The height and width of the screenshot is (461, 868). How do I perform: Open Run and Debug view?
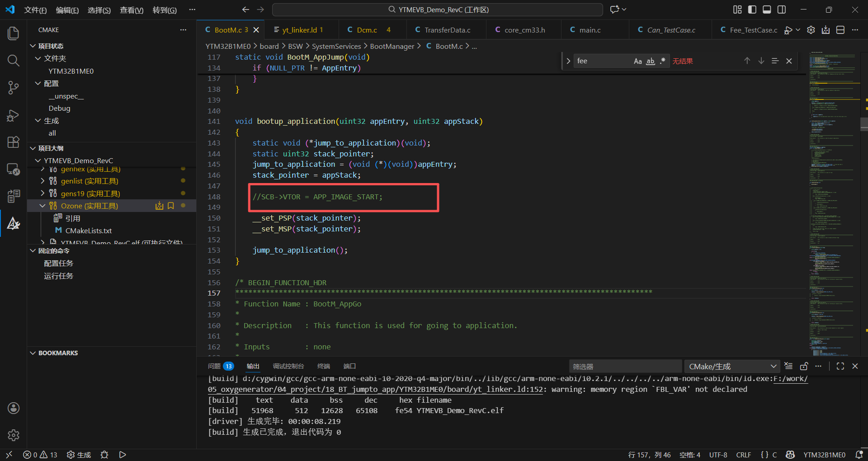[x=14, y=115]
